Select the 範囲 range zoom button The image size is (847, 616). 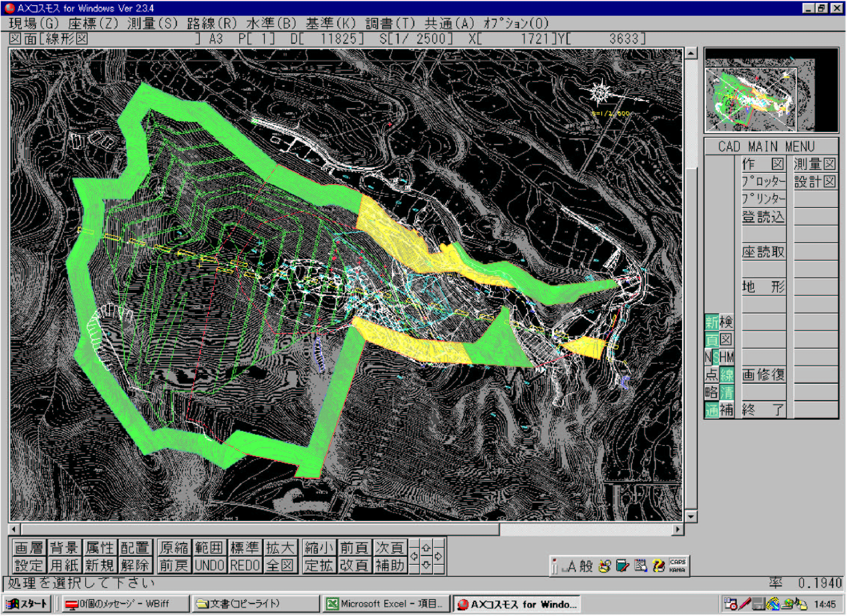click(x=209, y=548)
